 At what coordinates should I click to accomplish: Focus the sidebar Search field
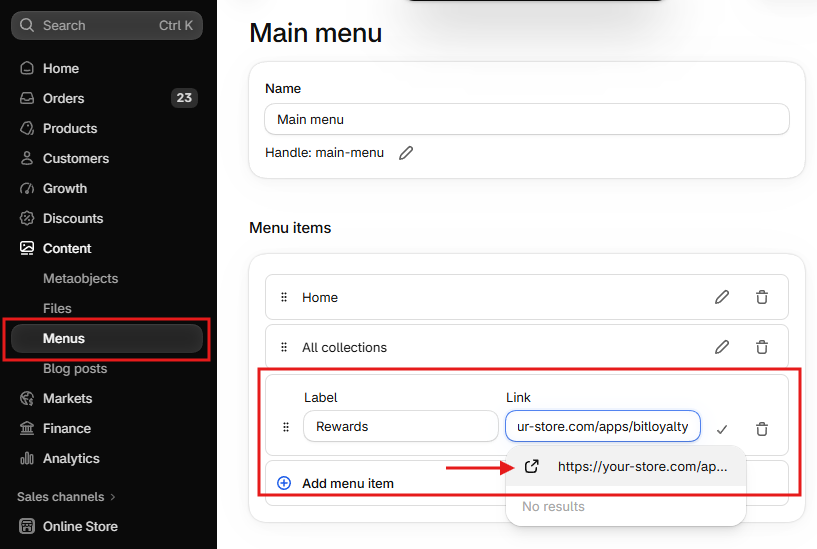pos(107,25)
